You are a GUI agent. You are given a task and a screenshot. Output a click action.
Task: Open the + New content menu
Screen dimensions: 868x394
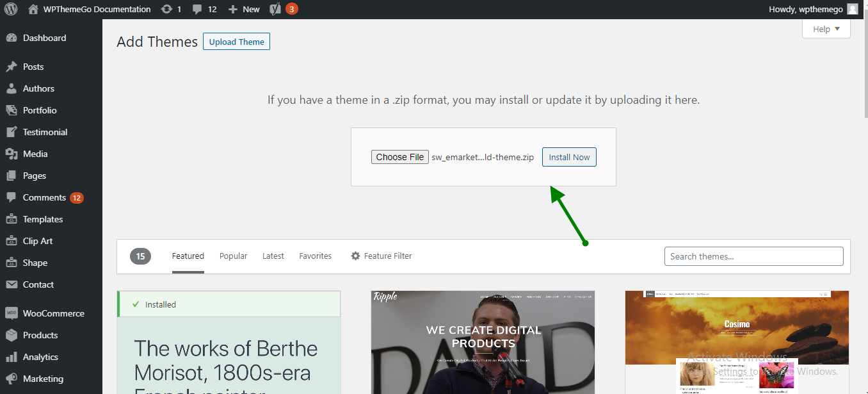point(244,10)
